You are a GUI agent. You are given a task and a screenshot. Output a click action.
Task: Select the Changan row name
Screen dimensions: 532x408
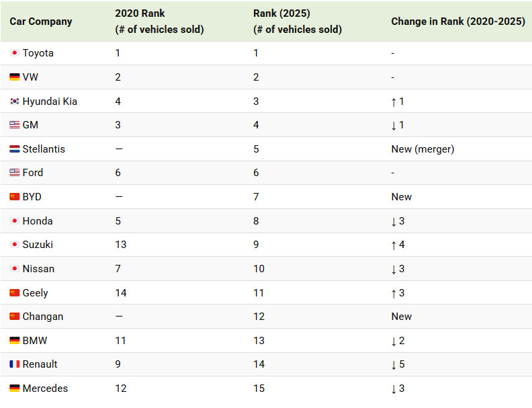click(43, 317)
